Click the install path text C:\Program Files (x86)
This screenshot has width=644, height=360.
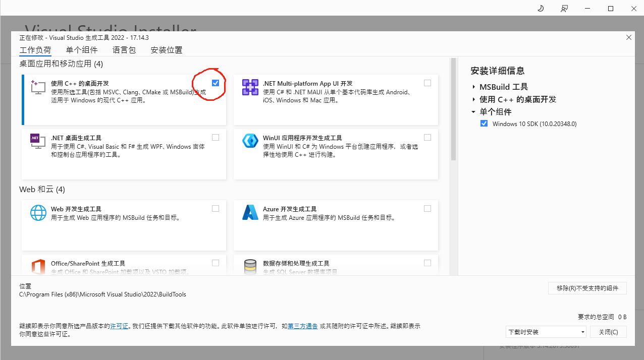pos(102,294)
